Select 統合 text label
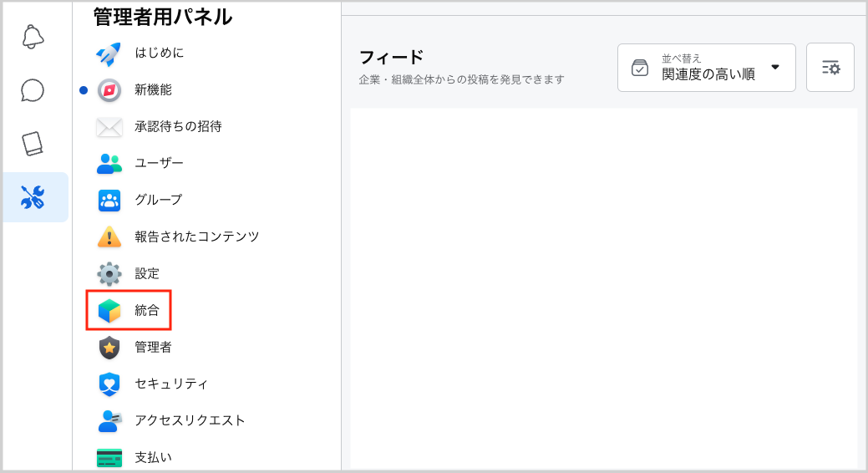Image resolution: width=868 pixels, height=473 pixels. pos(147,310)
